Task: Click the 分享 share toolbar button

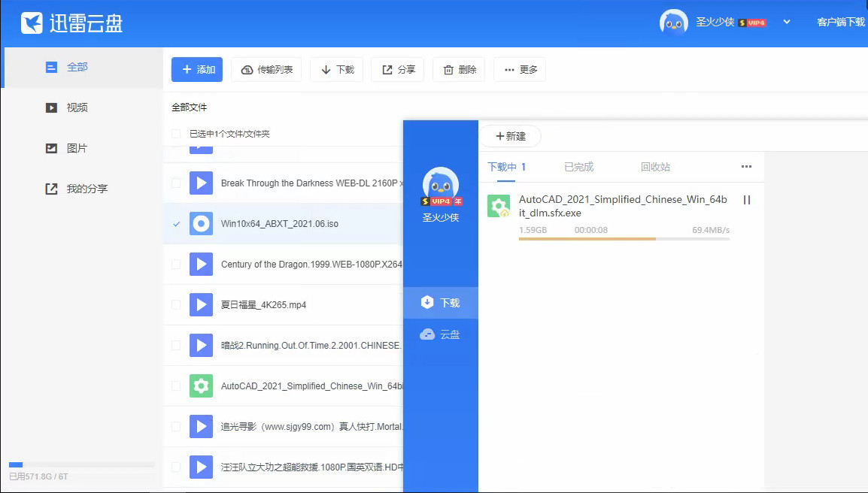Action: [x=397, y=70]
